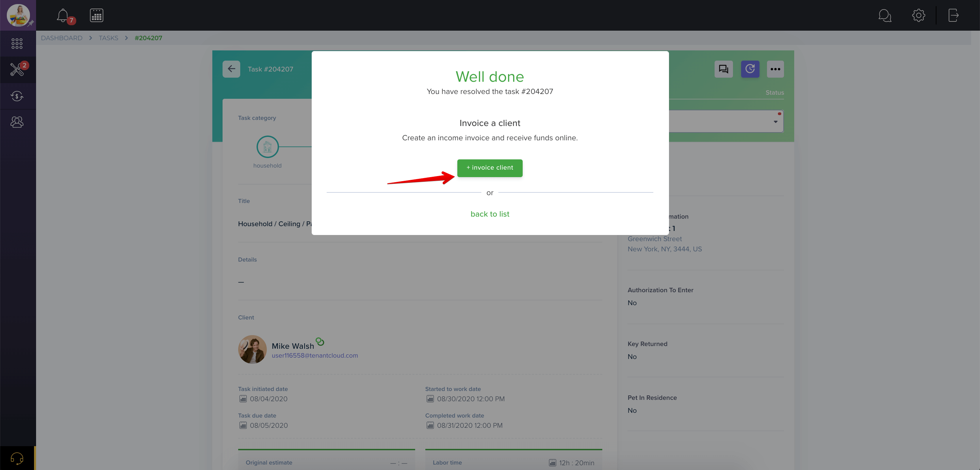Click the Task initiated date calendar icon
980x470 pixels.
pyautogui.click(x=243, y=399)
